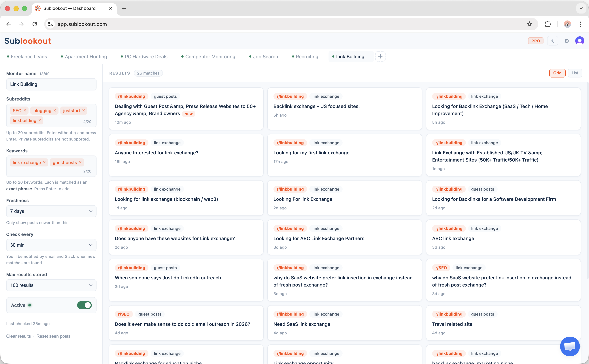
Task: Open browser extensions puzzle icon
Action: 548,24
